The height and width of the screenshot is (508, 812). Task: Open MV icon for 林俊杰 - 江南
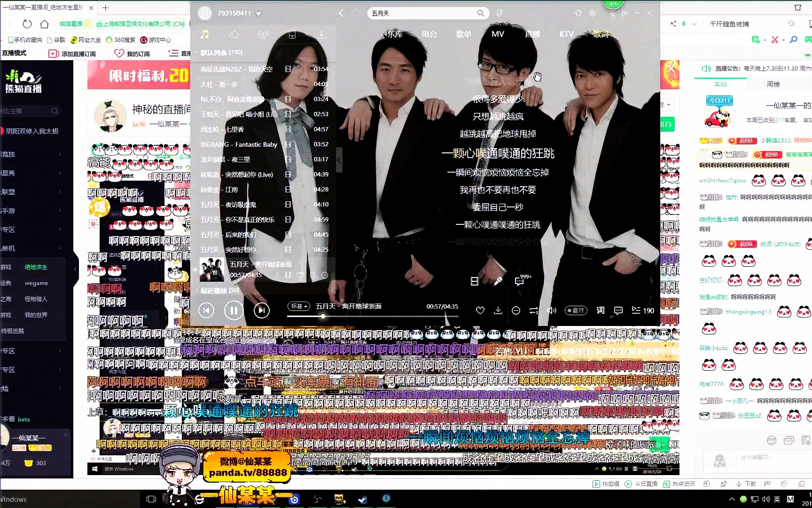tap(288, 190)
